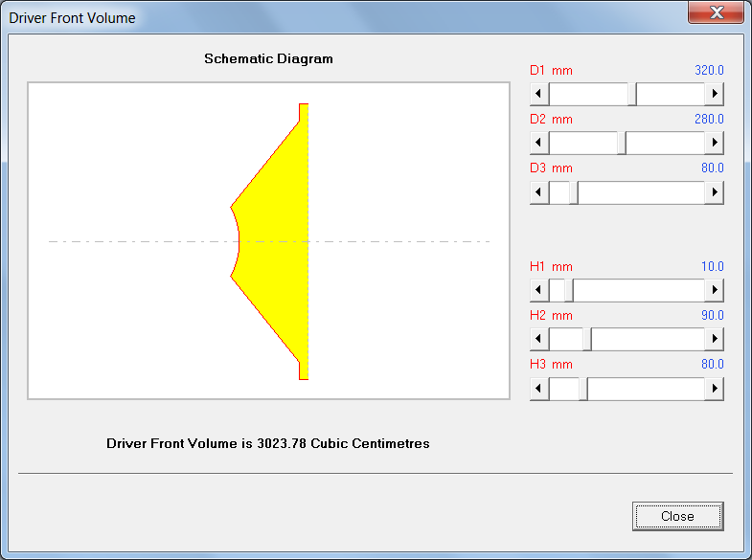Increase D2 with its right arrow
Image resolution: width=752 pixels, height=560 pixels.
(714, 143)
